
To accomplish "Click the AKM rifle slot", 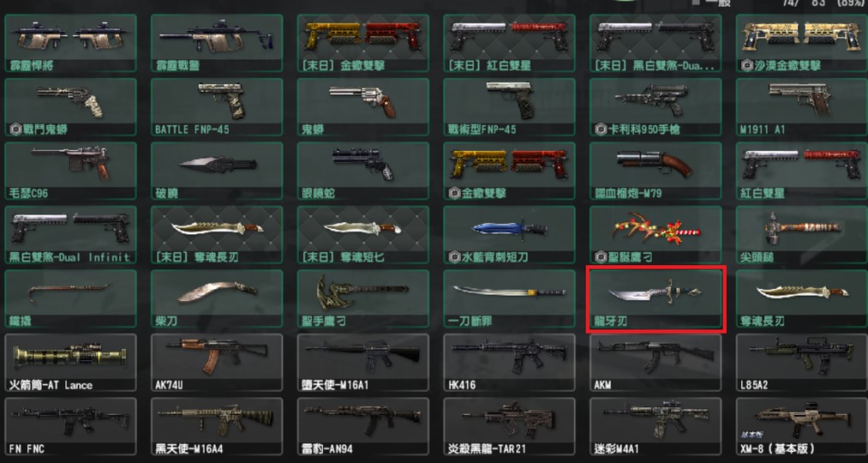I will 655,363.
